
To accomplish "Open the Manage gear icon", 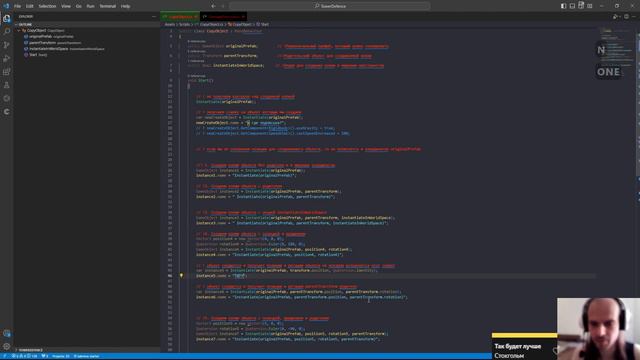I will [x=7, y=347].
